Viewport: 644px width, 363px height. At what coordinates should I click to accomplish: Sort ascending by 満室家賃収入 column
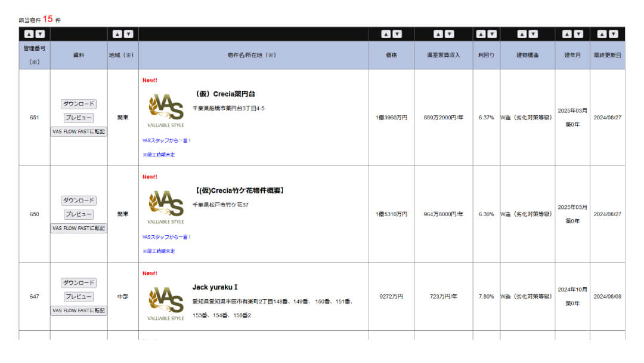[438, 34]
